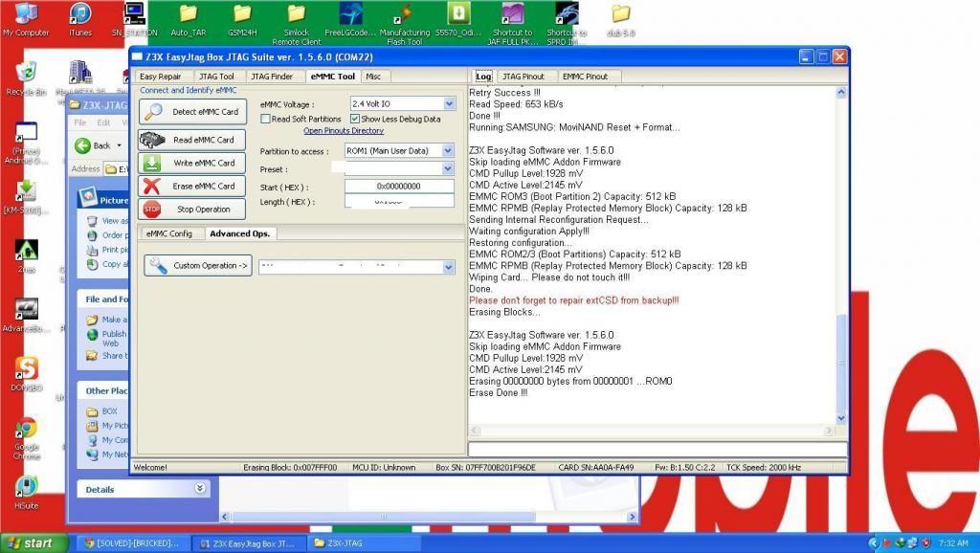The width and height of the screenshot is (980, 553).
Task: Open Shortcut to JAF FULL PK icon
Action: [x=513, y=24]
